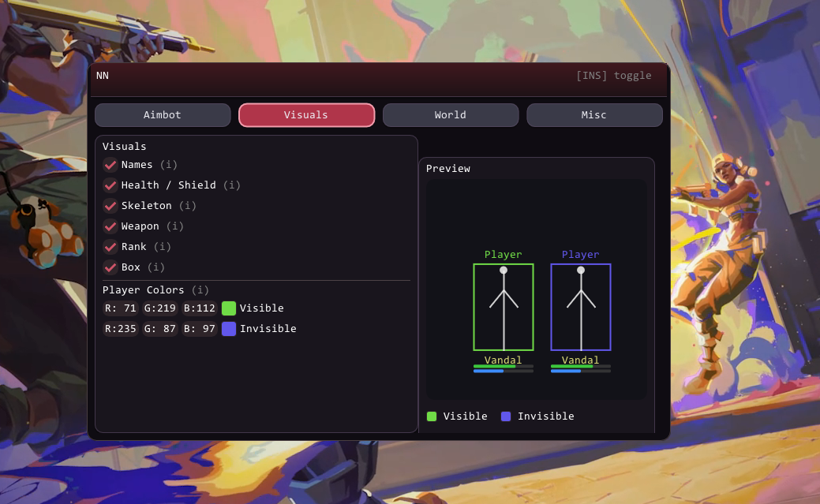Toggle the Names checkbox

pos(110,165)
